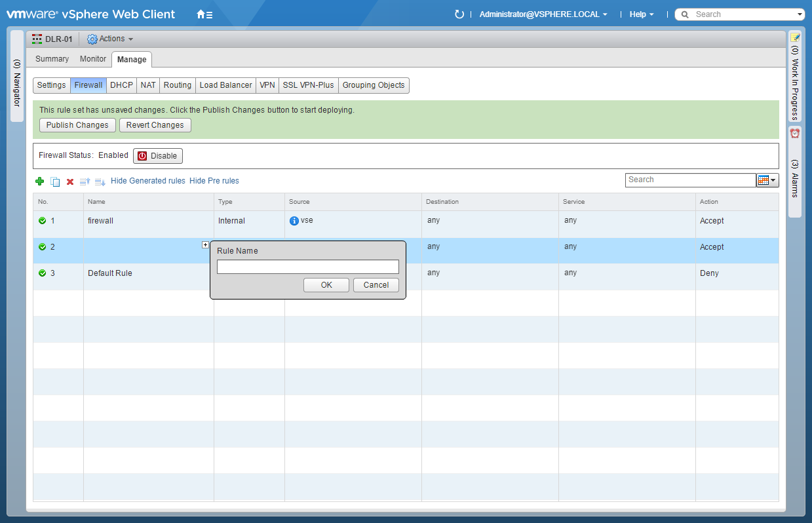Open the Actions dropdown for DLR-01
Viewport: 812px width, 523px height.
[110, 39]
